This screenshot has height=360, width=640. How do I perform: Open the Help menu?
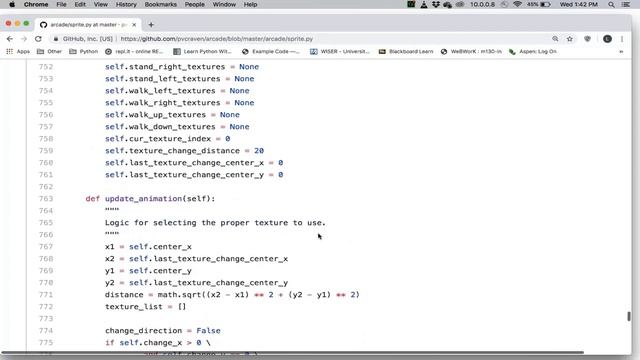click(250, 4)
